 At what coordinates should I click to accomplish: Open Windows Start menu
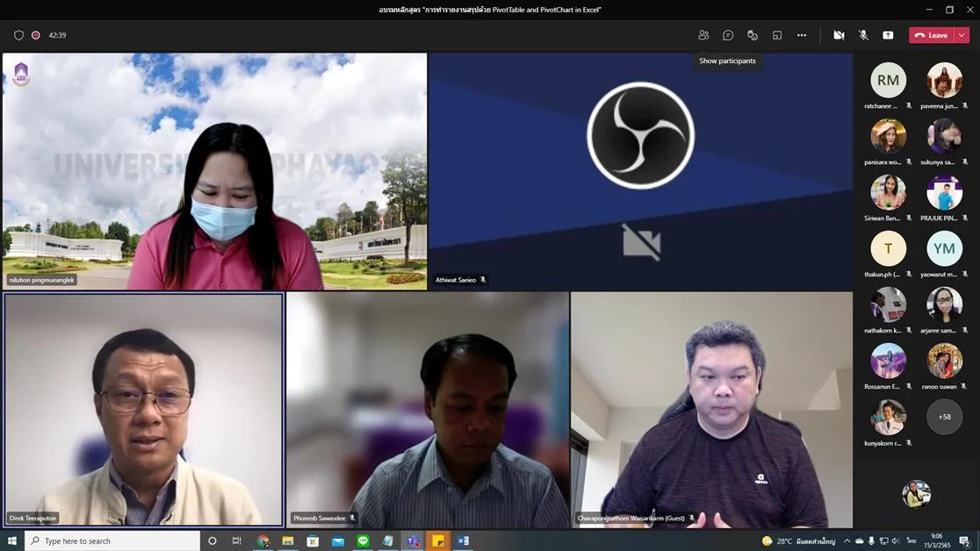[12, 541]
